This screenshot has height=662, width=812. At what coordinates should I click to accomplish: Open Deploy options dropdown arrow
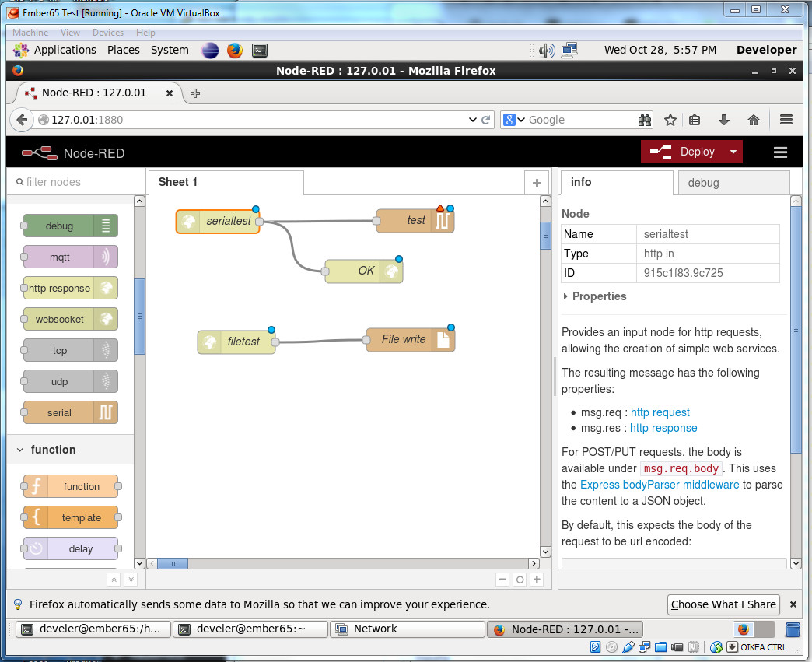point(733,152)
